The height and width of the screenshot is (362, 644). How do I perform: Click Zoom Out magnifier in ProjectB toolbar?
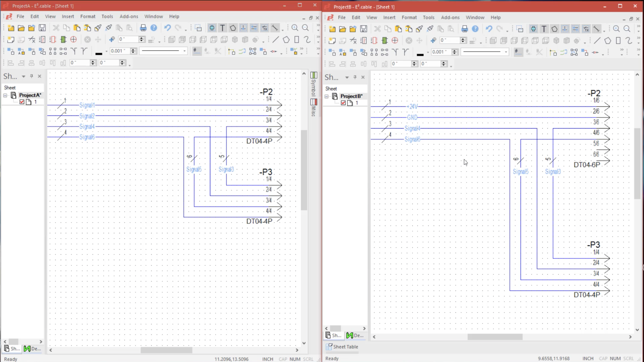click(627, 29)
